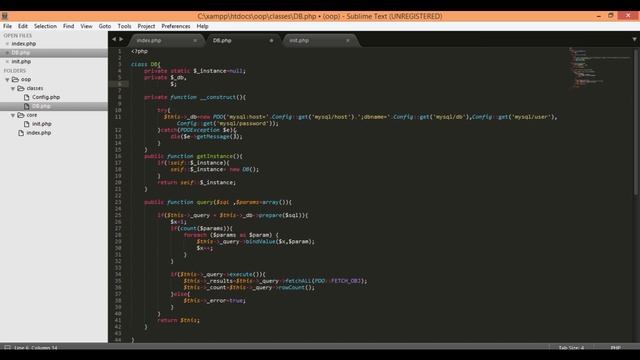Open the Preferences menu
This screenshot has width=640, height=360.
click(x=176, y=26)
